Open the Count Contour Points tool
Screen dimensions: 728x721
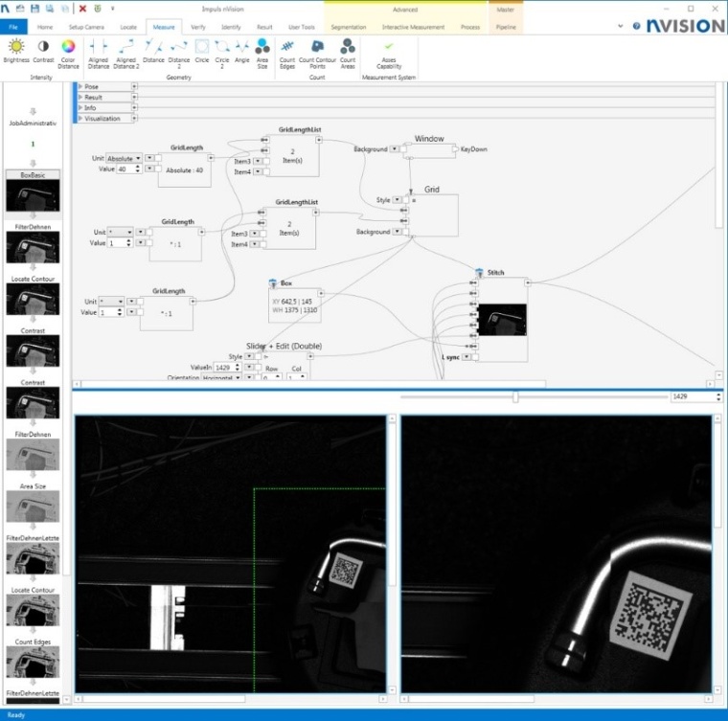317,48
